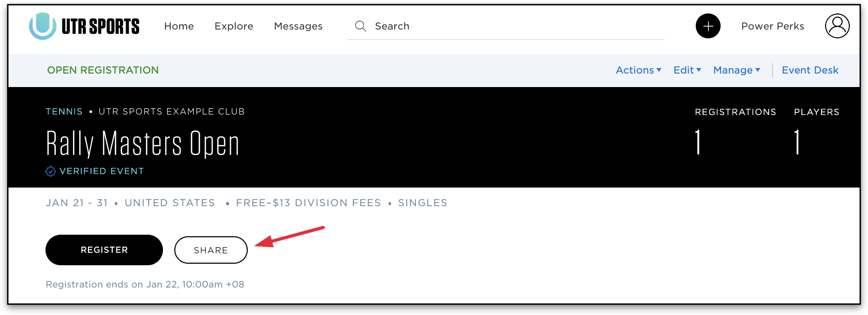Viewport: 868px width, 315px height.
Task: Click the Register button
Action: 104,250
